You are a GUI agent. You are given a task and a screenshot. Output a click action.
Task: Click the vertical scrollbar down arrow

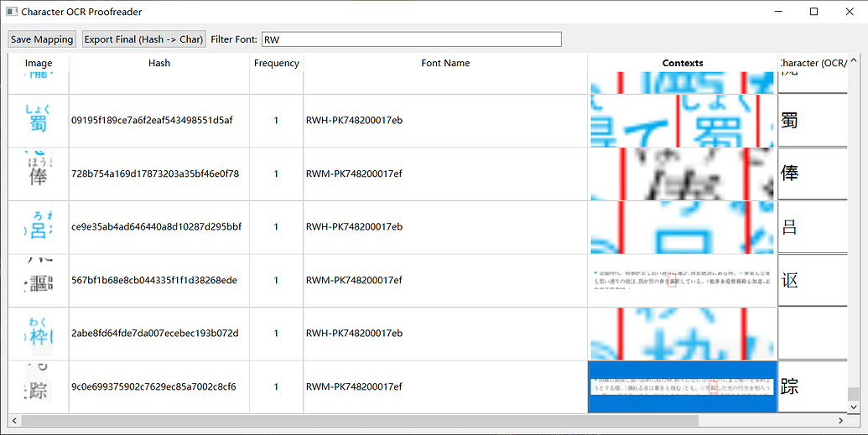coord(854,407)
